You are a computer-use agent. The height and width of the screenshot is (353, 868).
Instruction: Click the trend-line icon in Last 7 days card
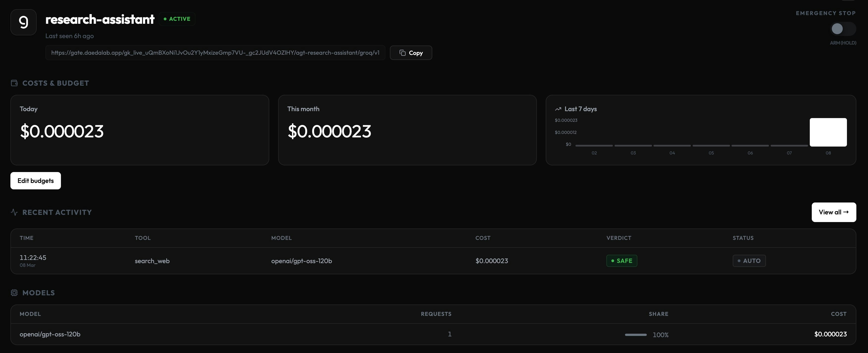[558, 109]
